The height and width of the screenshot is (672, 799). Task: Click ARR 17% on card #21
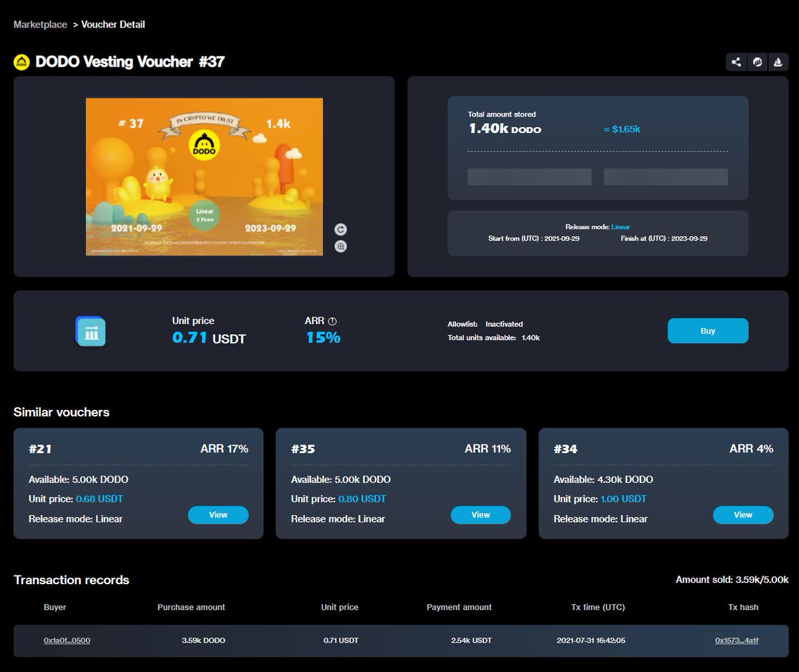pos(224,449)
